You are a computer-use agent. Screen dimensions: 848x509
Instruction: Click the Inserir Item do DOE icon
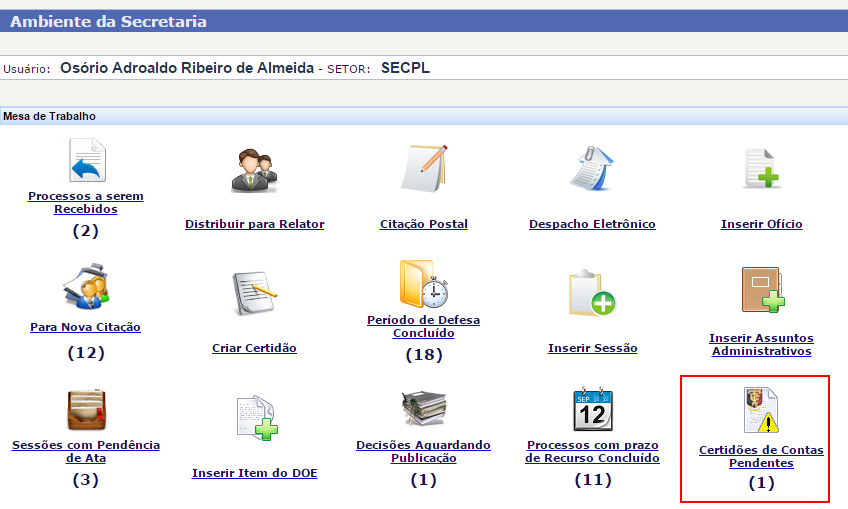pyautogui.click(x=254, y=419)
